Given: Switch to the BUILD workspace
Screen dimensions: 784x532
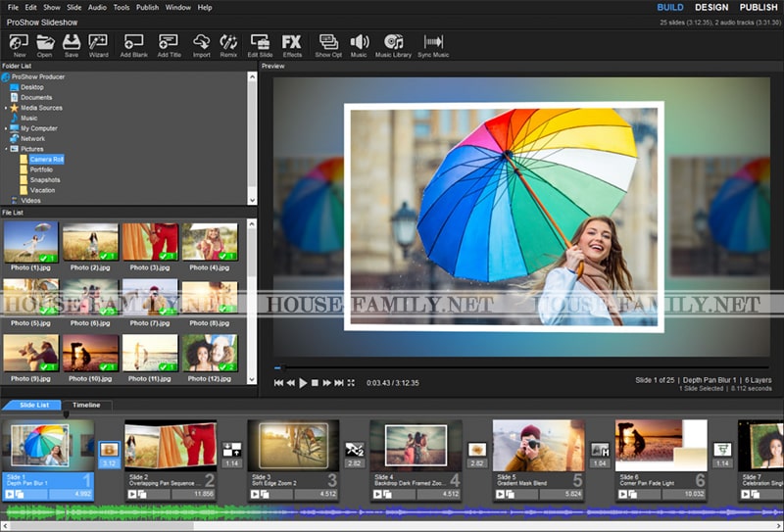Looking at the screenshot, I should (670, 8).
